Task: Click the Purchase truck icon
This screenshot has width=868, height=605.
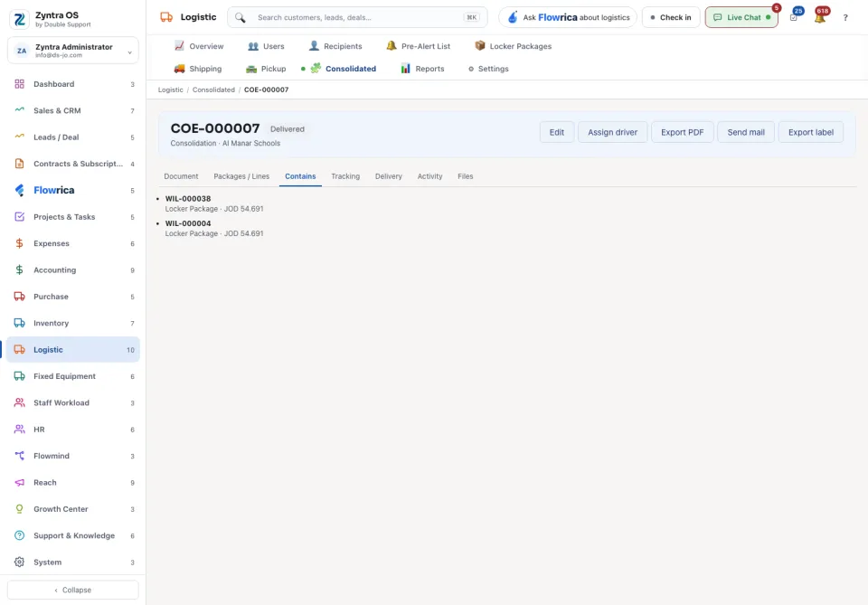Action: click(x=19, y=297)
